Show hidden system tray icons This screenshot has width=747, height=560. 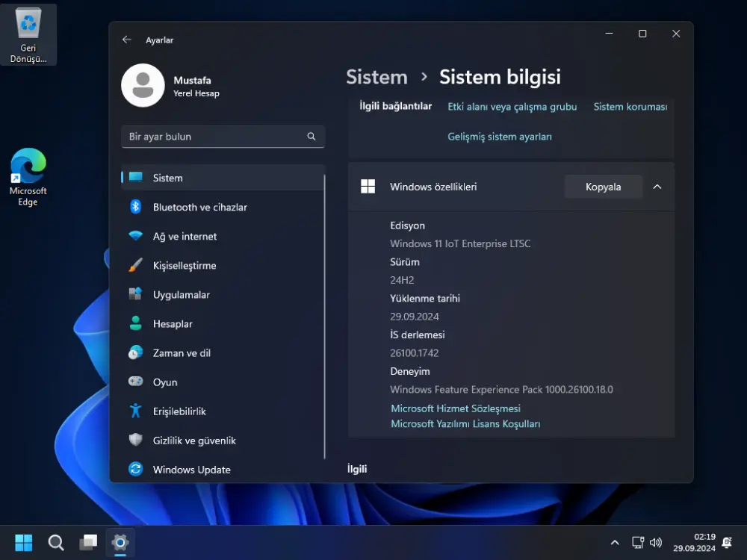615,542
